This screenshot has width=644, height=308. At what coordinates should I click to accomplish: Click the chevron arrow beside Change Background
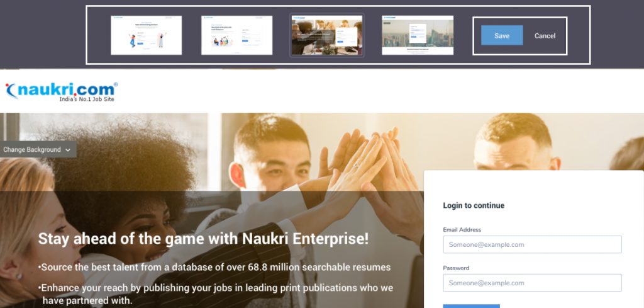click(x=68, y=150)
